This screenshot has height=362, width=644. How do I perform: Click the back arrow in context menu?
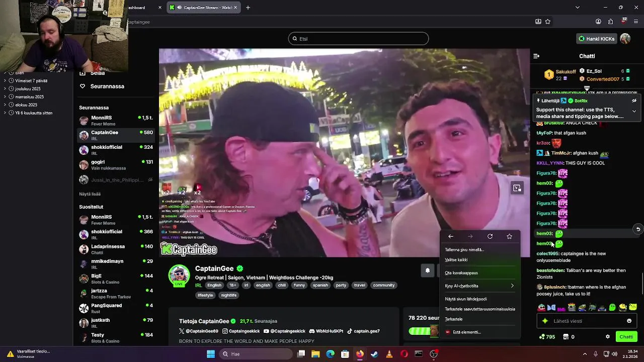451,236
